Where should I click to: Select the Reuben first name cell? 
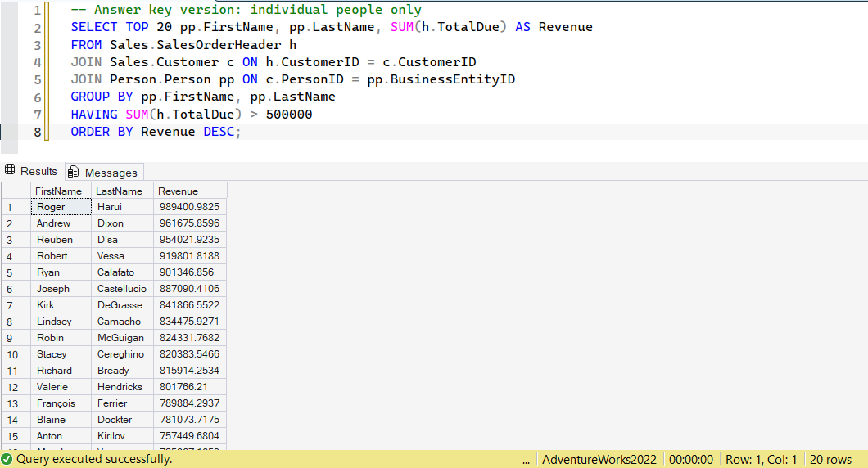(61, 240)
